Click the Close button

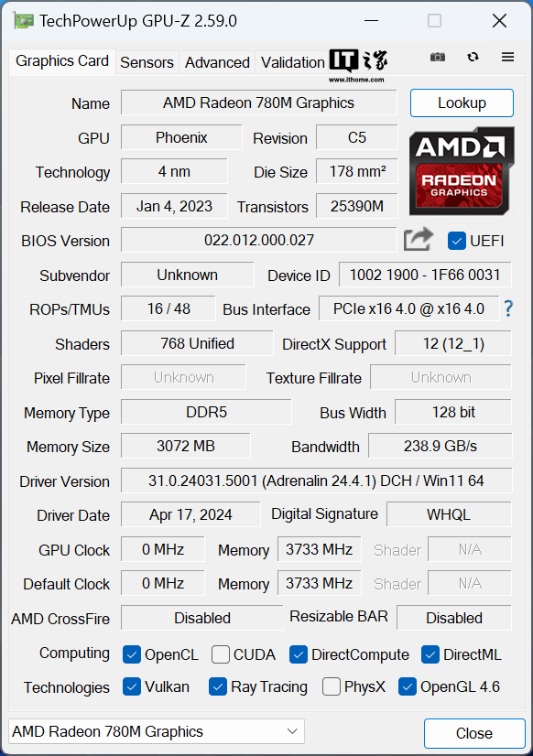point(474,733)
